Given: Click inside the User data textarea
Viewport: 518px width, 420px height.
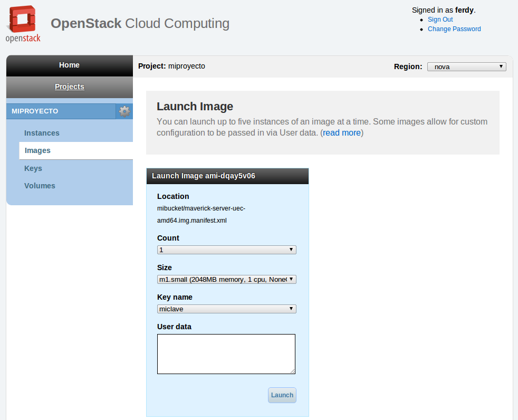Looking at the screenshot, I should 226,354.
